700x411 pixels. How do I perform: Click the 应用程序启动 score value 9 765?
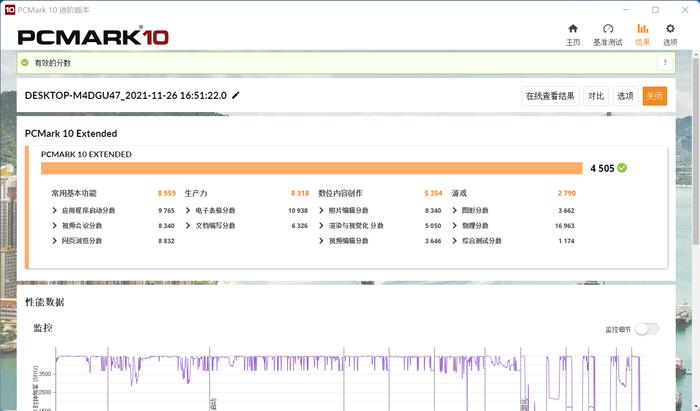166,210
